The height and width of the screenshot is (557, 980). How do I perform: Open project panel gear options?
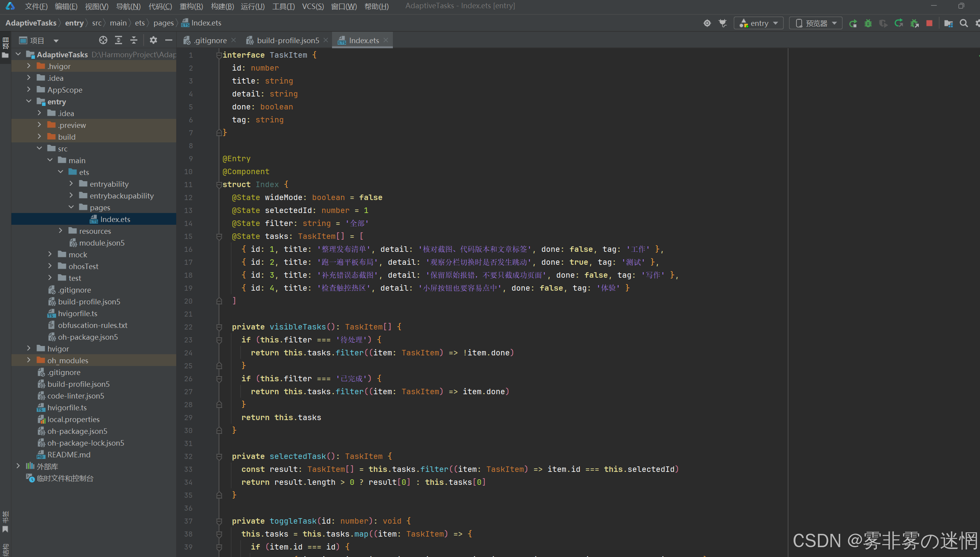(153, 40)
